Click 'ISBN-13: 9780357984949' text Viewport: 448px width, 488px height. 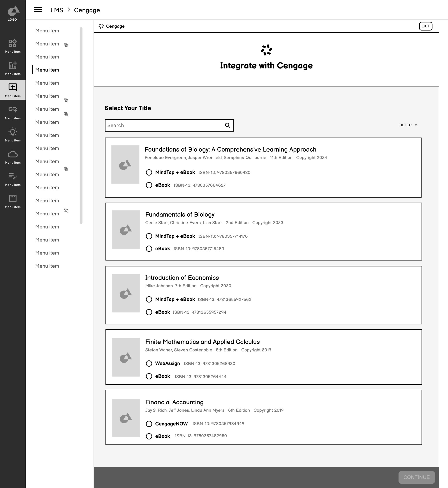tap(218, 424)
